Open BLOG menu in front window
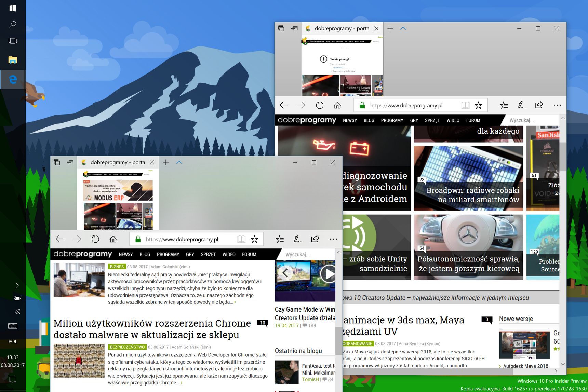588x392 pixels. 145,254
